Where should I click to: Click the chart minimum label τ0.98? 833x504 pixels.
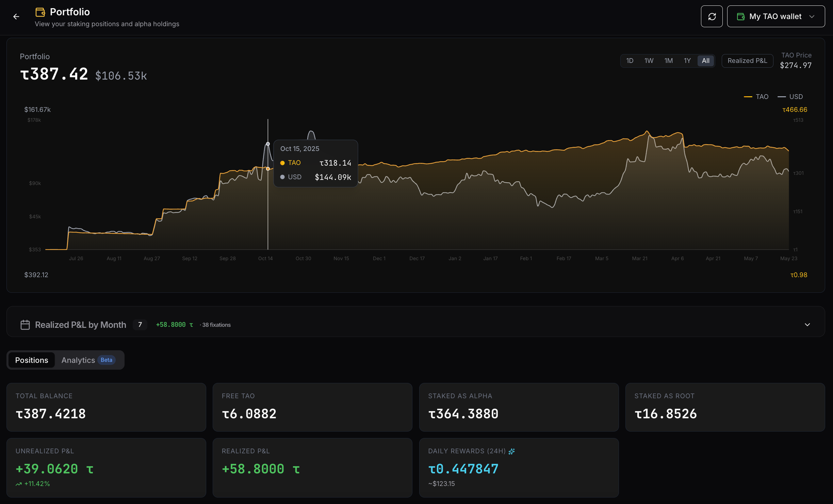click(799, 275)
